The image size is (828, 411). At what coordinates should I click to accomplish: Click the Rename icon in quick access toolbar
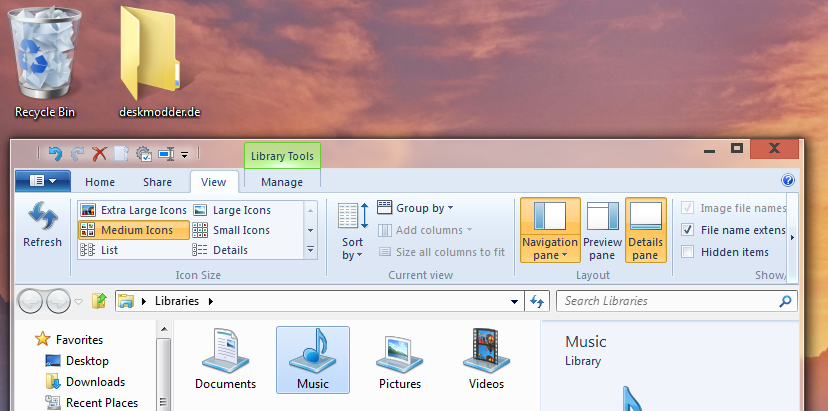[166, 154]
